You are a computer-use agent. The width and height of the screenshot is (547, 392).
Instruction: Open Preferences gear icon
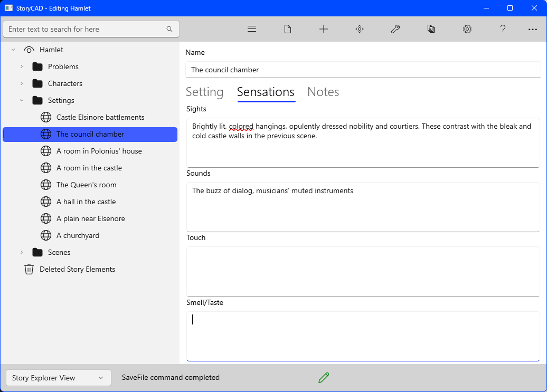tap(467, 29)
